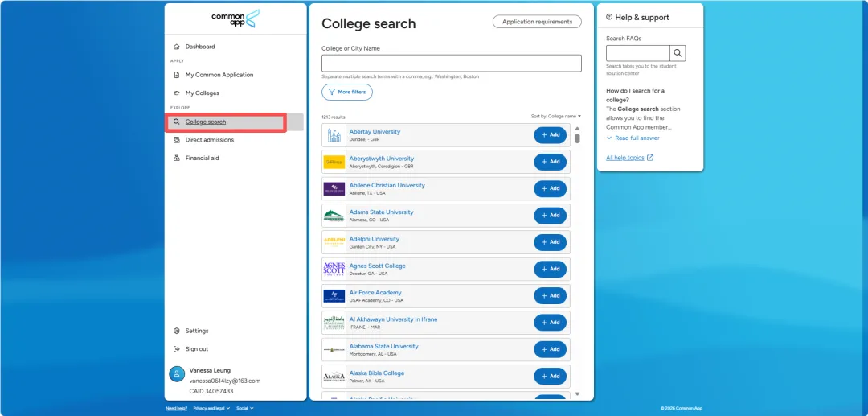Open Settings in the sidebar
The width and height of the screenshot is (868, 416).
pyautogui.click(x=197, y=331)
